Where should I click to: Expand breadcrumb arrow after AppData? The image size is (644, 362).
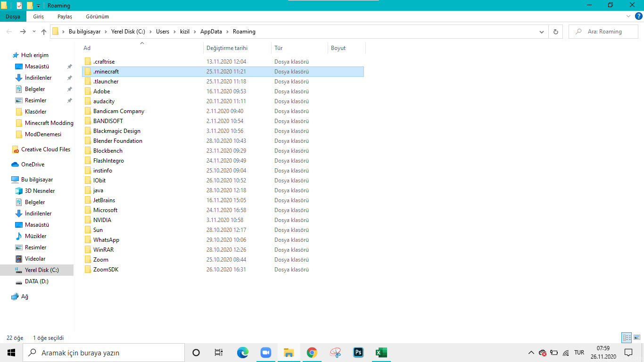pos(228,32)
